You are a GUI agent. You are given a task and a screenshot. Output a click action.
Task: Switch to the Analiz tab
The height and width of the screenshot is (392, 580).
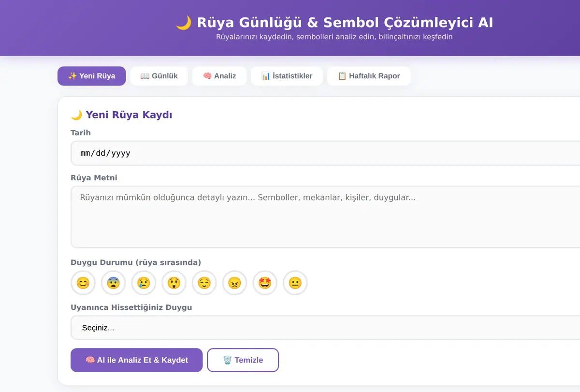point(219,76)
